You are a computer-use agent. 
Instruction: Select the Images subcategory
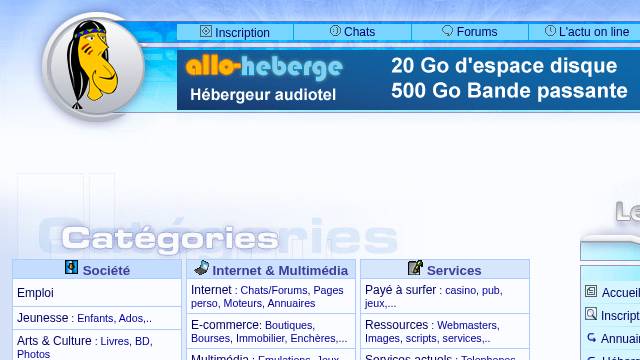click(x=382, y=338)
